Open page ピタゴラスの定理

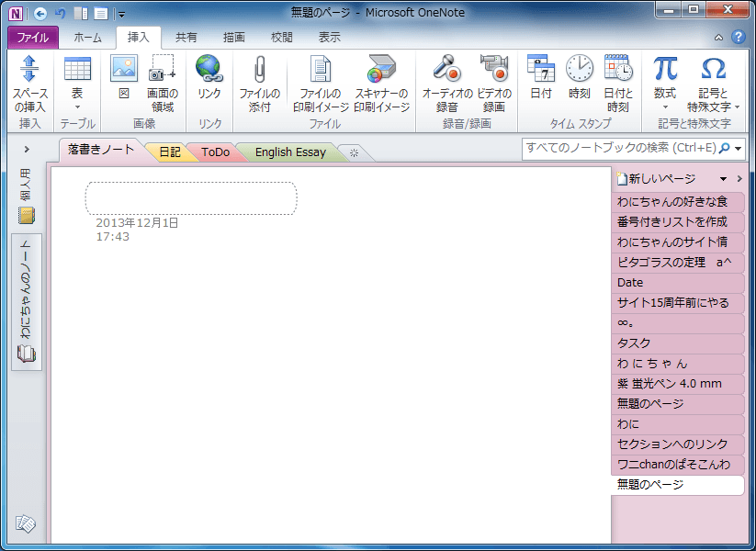(677, 263)
